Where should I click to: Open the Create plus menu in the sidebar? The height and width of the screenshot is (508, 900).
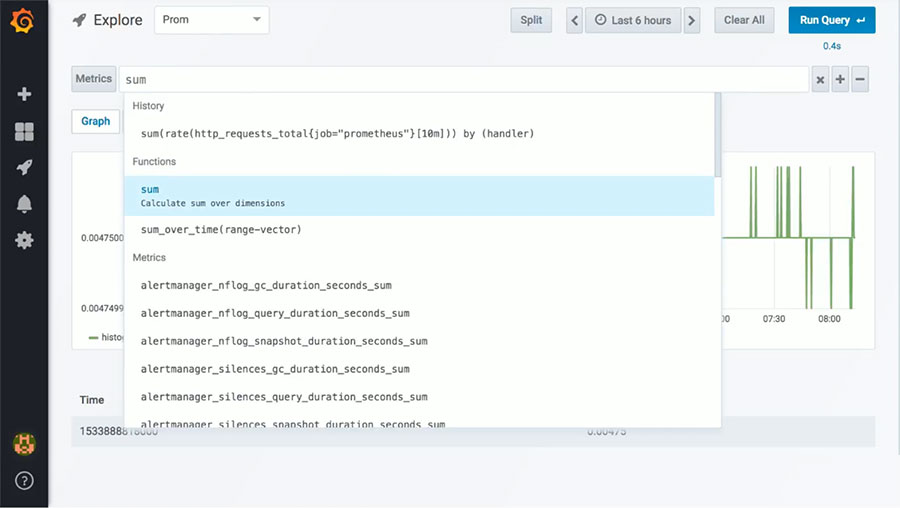(x=24, y=94)
